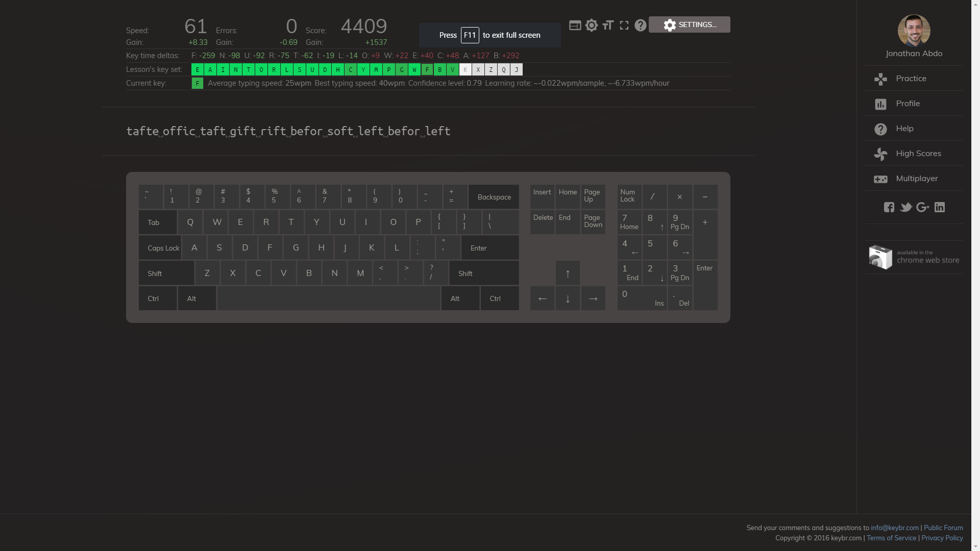
Task: Click the Public Forum link in the footer
Action: (x=943, y=528)
